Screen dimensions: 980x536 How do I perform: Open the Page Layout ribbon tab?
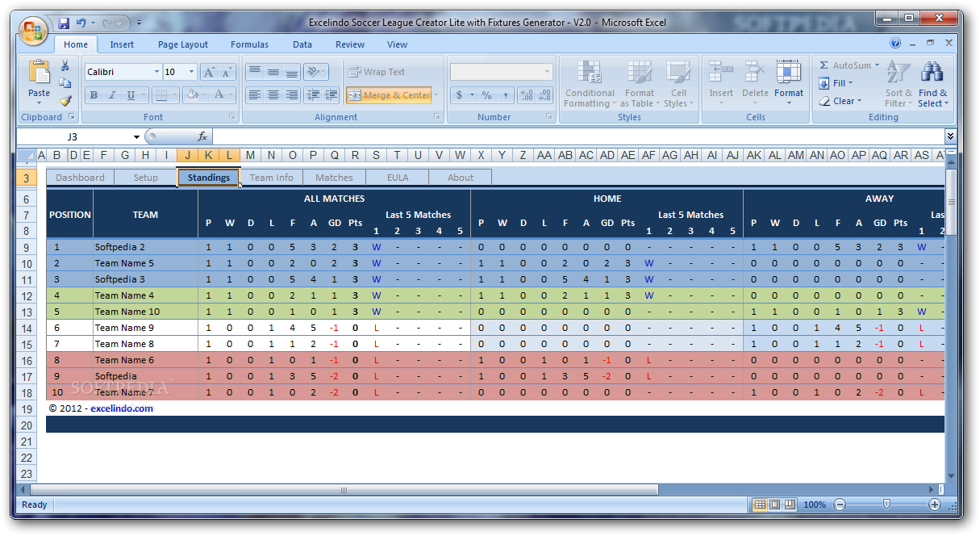[x=183, y=44]
